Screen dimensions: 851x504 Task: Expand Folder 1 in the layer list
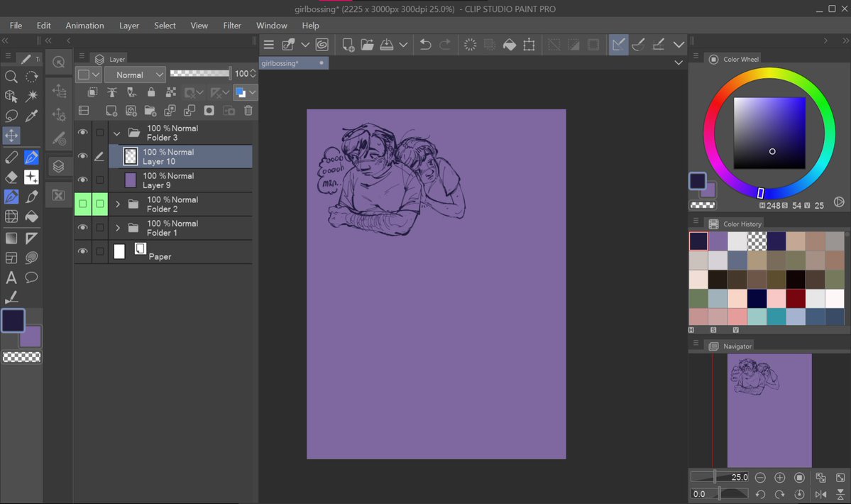coord(117,228)
